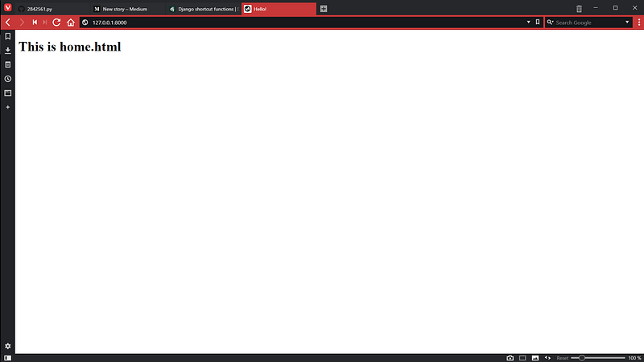Expand the address bar history dropdown
644x362 pixels.
pos(529,23)
